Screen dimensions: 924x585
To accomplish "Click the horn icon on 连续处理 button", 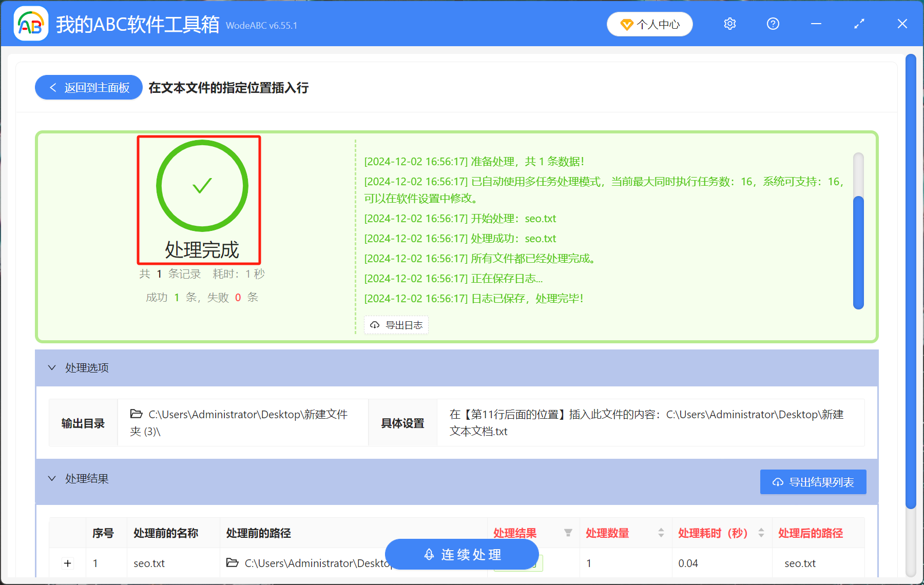I will [429, 554].
